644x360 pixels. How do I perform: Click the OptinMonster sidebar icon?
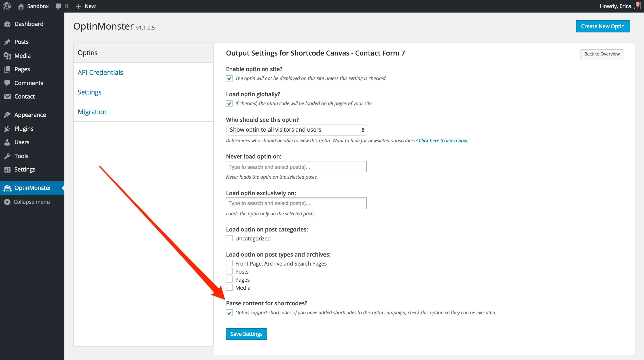[8, 188]
